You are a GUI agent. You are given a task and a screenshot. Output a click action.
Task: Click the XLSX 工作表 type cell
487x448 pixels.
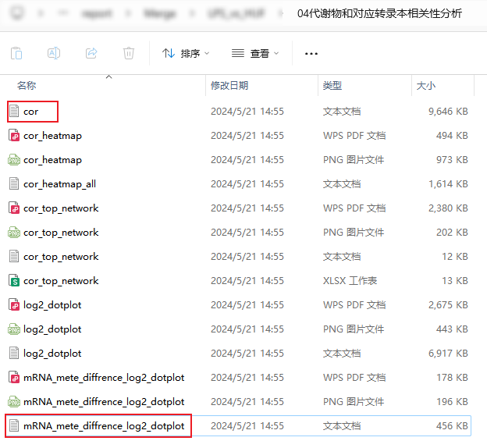pos(350,281)
